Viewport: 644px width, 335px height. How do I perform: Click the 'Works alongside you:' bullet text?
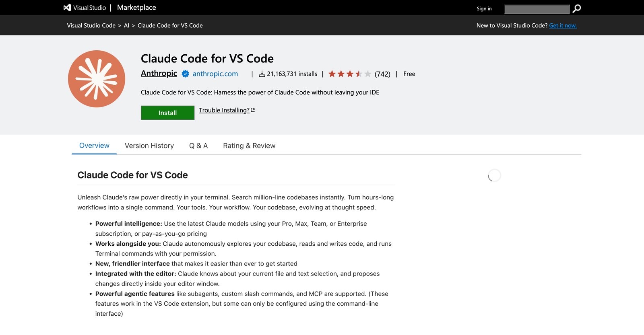[128, 244]
